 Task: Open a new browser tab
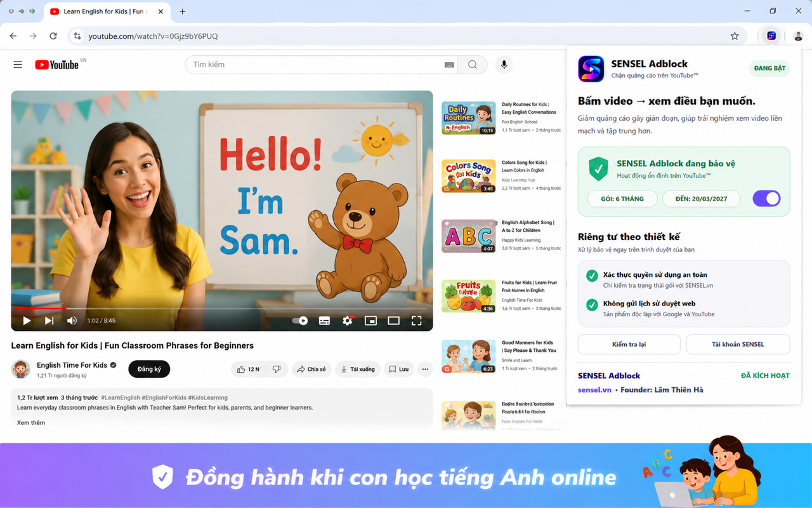pyautogui.click(x=183, y=11)
